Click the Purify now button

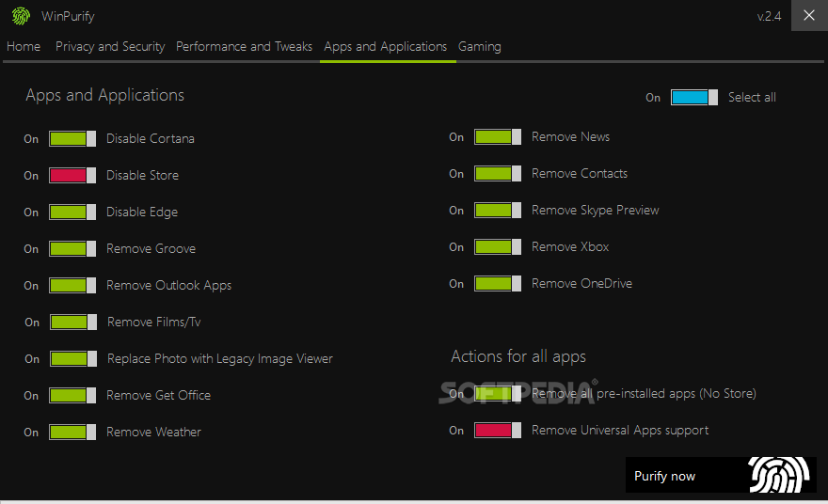tap(721, 475)
